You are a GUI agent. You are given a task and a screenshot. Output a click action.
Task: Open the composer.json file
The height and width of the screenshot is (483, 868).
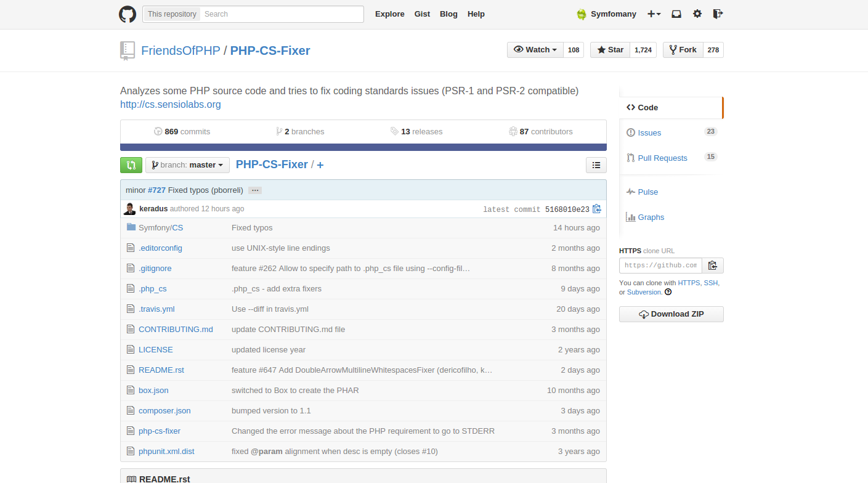point(164,410)
